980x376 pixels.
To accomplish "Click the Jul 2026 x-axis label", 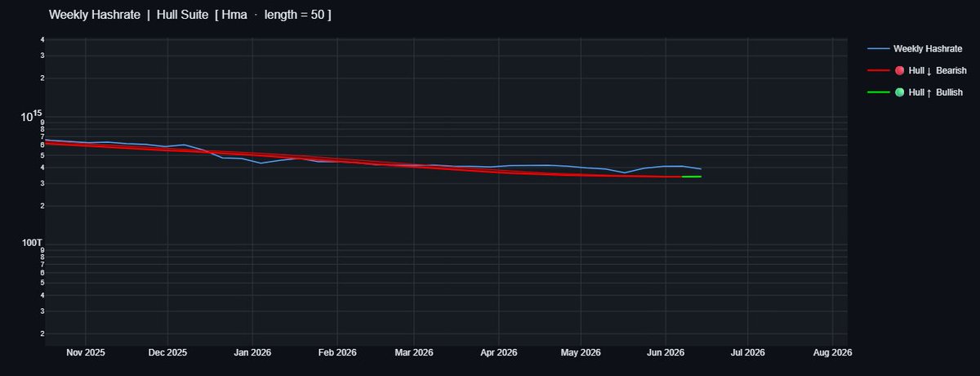I will click(747, 353).
